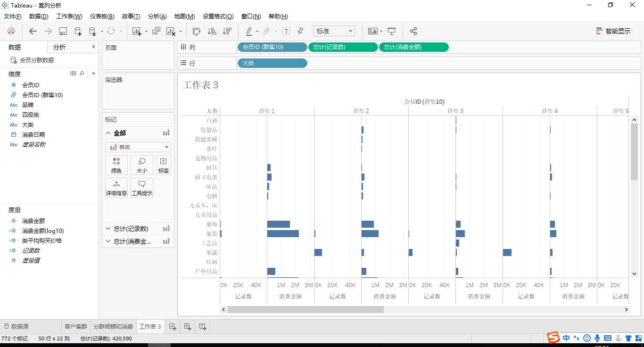Click the horizontal scrollbar thumb of the chart
The image size is (644, 347).
point(305,309)
